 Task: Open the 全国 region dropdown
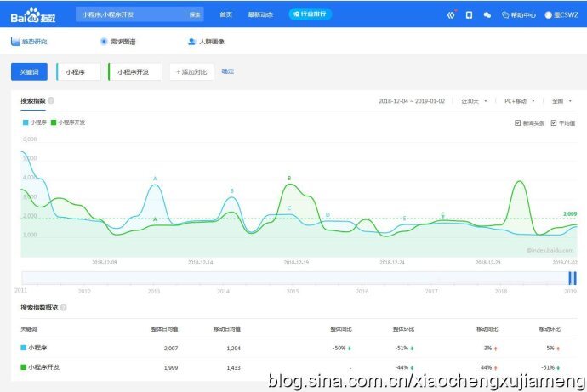coord(561,101)
